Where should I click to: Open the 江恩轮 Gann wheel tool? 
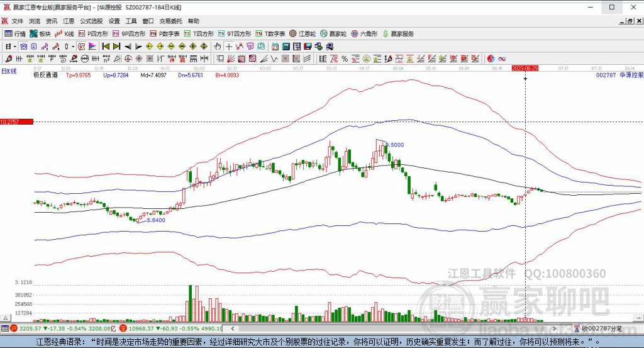point(303,34)
